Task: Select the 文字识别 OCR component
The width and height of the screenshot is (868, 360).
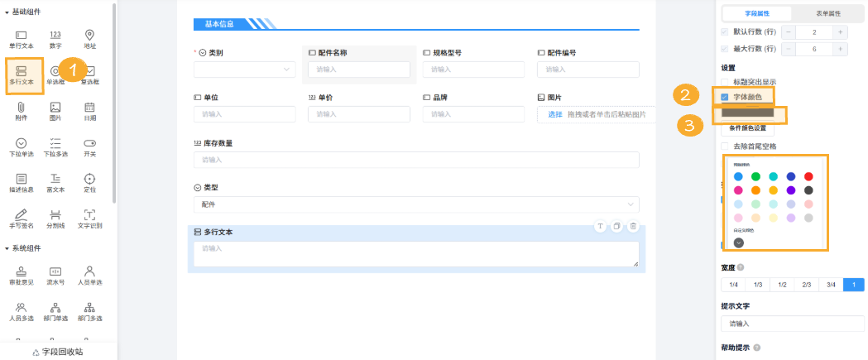Action: pyautogui.click(x=89, y=218)
